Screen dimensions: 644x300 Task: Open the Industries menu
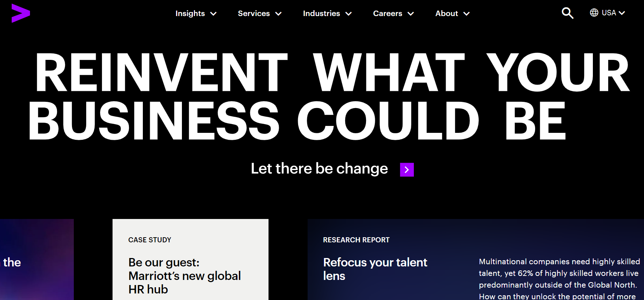321,14
